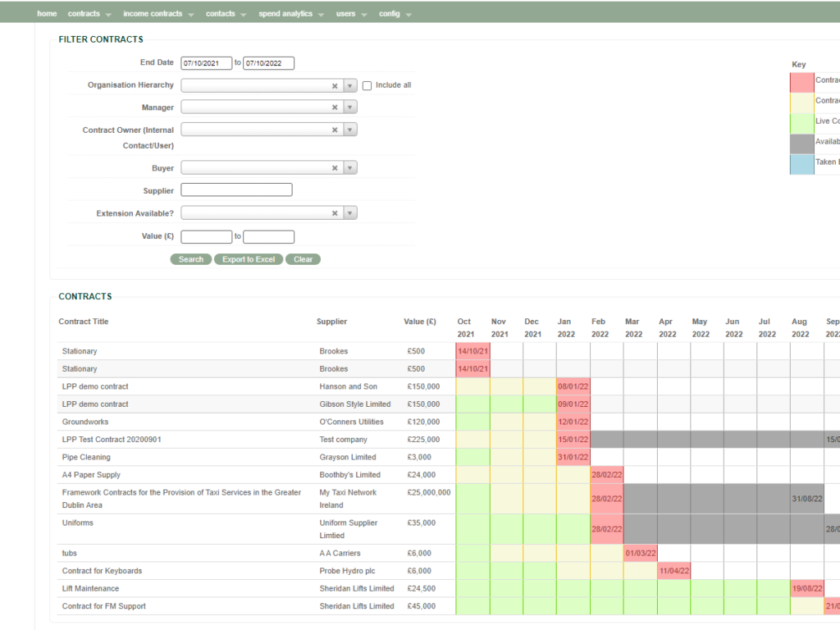
Task: Expand the Extension Available dropdown
Action: click(350, 212)
